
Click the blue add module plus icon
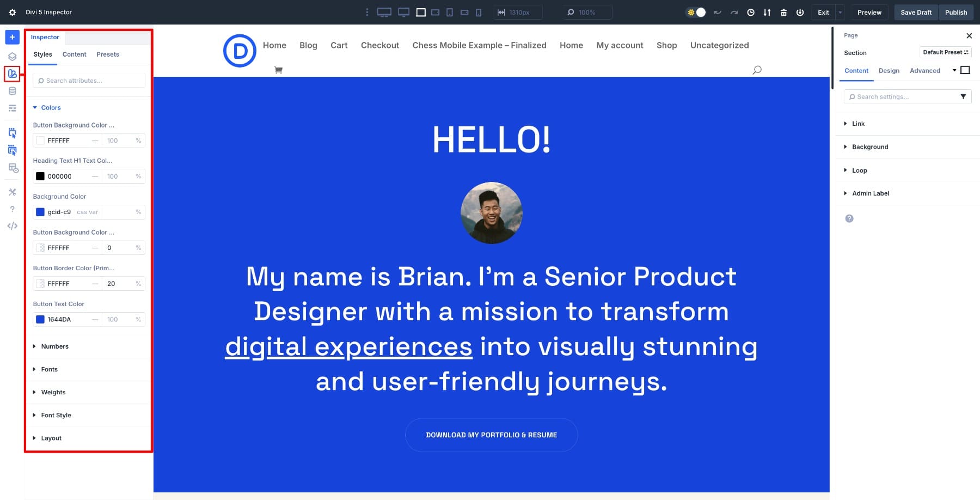pyautogui.click(x=12, y=37)
